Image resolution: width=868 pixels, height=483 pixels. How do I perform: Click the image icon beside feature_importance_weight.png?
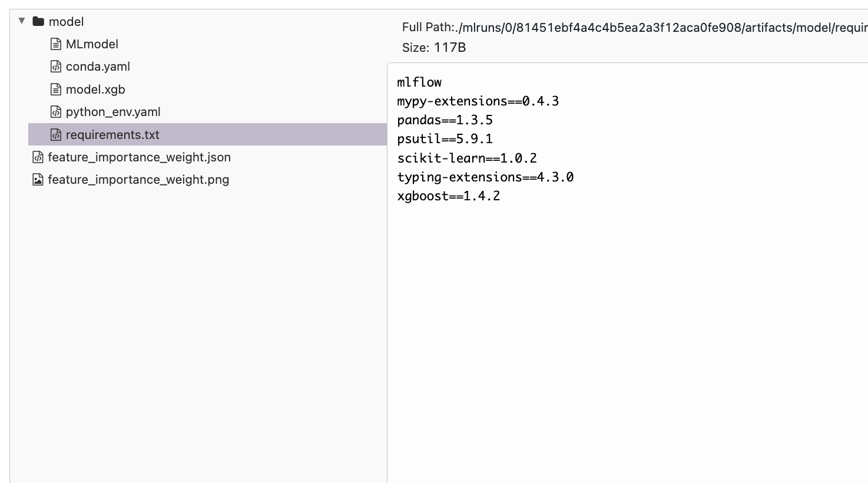tap(37, 180)
